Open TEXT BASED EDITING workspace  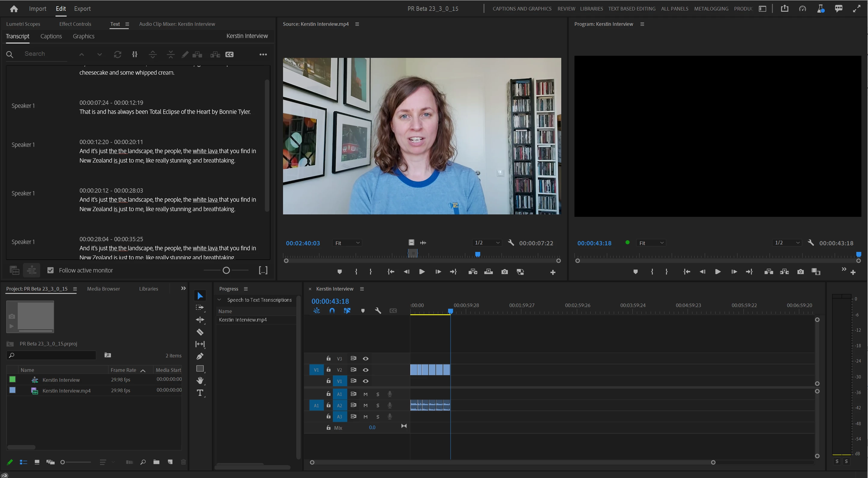631,9
